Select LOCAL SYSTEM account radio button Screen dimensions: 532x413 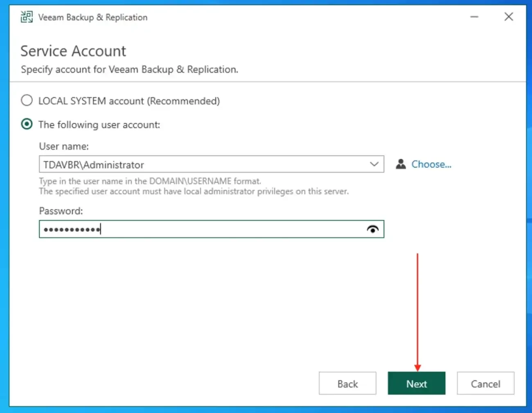[x=27, y=101]
